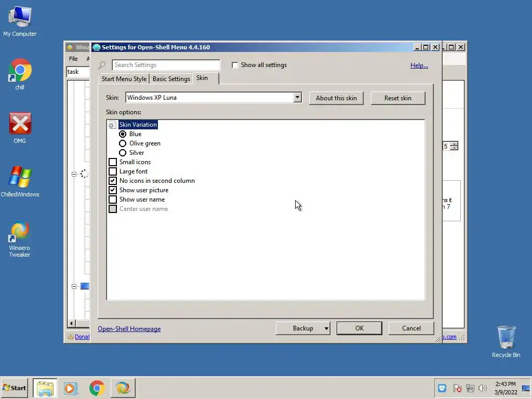Click the Reset skin button

pos(397,98)
